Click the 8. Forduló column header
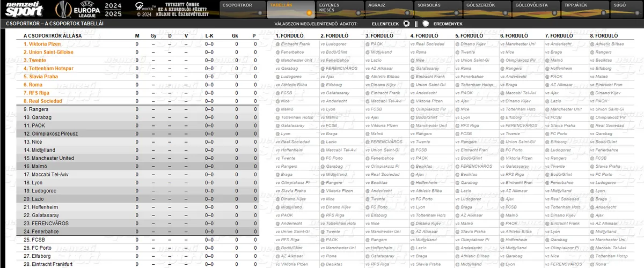 pyautogui.click(x=605, y=36)
